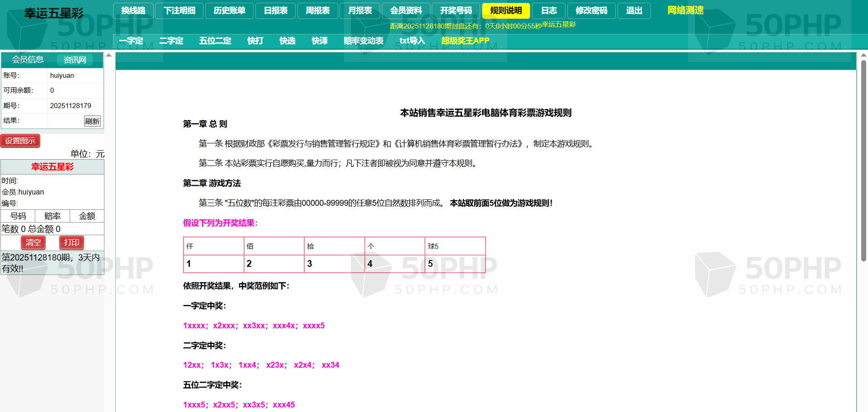Open the 日报表 daily report
Screen dimensions: 868x412
pos(275,10)
